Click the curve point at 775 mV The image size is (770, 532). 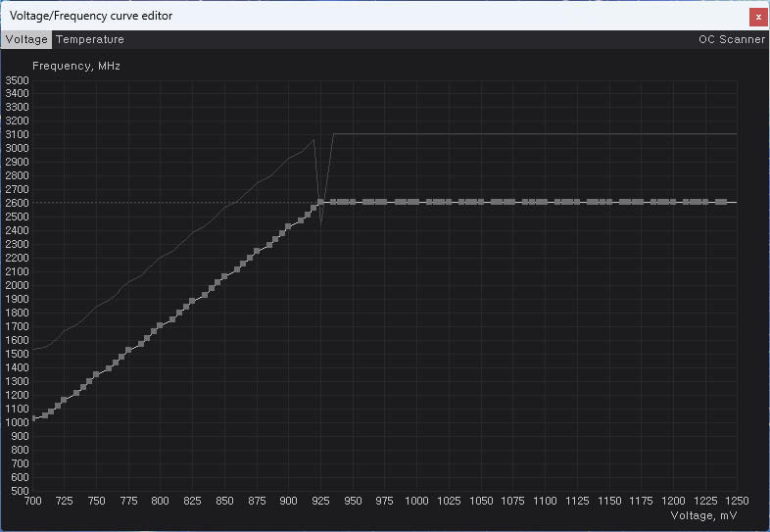(128, 350)
